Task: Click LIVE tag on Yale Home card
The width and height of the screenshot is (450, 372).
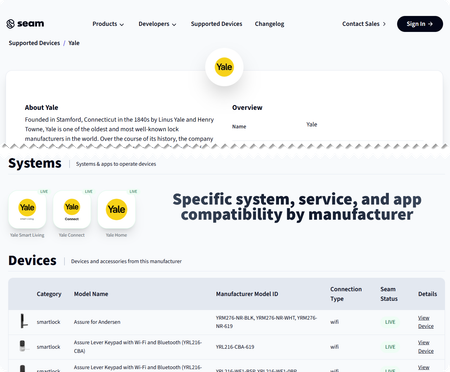Action: [x=133, y=191]
